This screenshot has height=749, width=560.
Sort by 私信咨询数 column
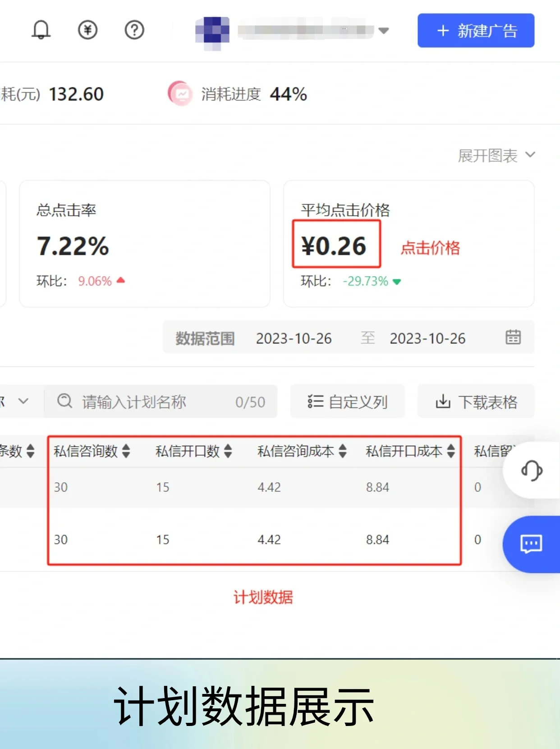126,451
